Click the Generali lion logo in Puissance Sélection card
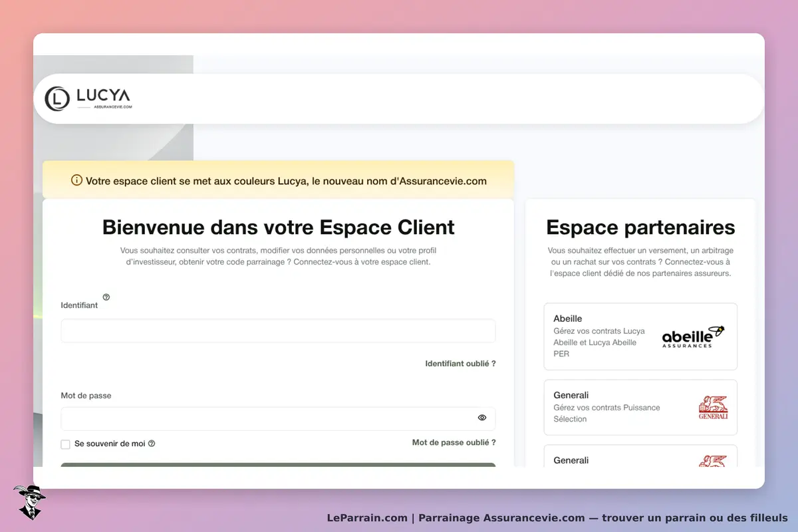798x532 pixels. tap(713, 407)
